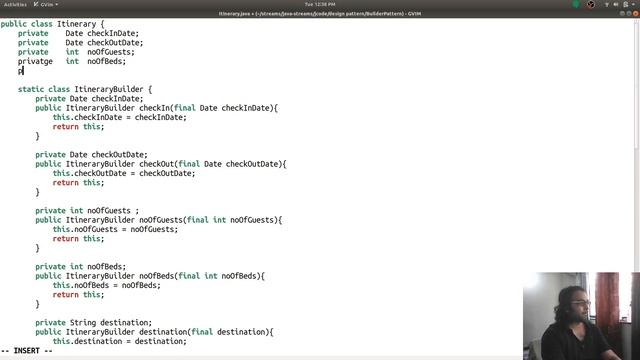
Task: Click the 'noOfBeds(final int noOfBeds){' method line
Action: tap(150, 276)
